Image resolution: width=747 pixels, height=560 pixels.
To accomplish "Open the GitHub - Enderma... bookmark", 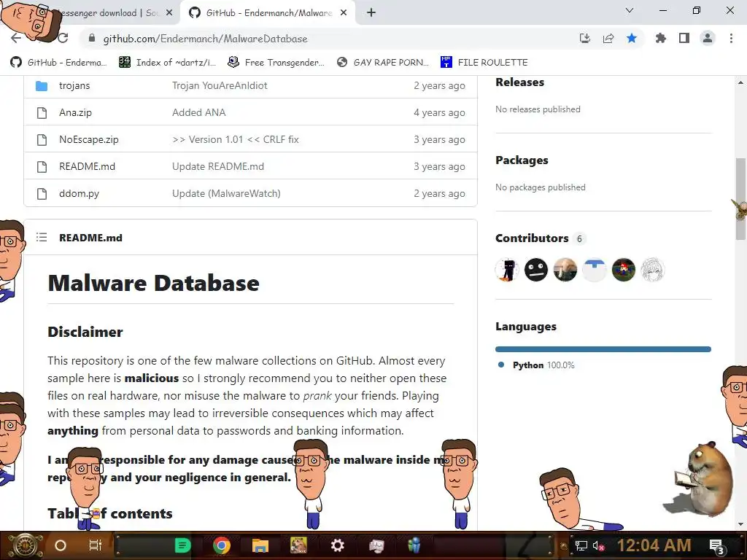I will (59, 63).
